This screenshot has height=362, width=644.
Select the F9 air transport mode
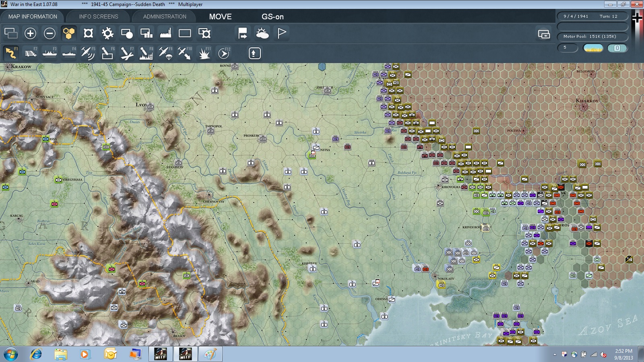click(x=165, y=53)
